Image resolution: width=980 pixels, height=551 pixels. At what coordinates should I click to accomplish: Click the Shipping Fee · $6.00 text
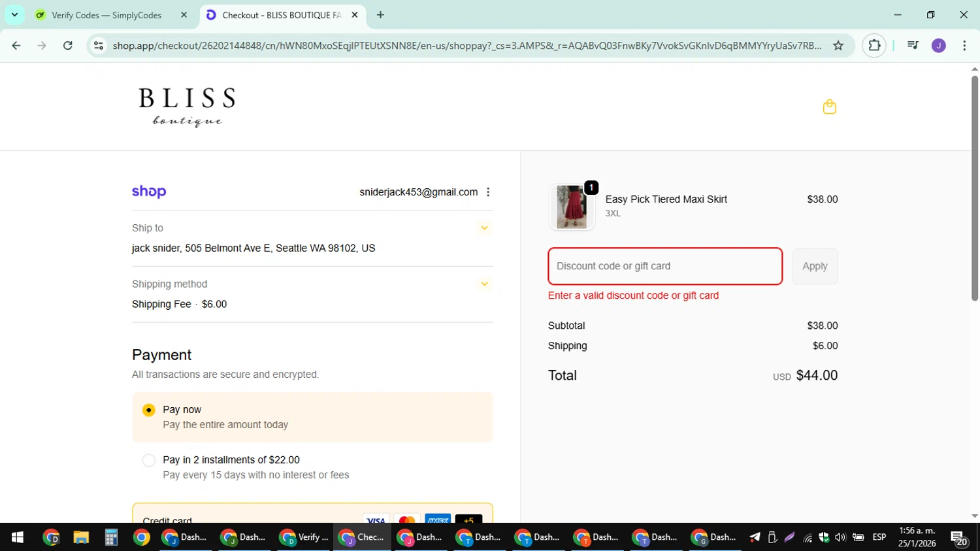179,305
